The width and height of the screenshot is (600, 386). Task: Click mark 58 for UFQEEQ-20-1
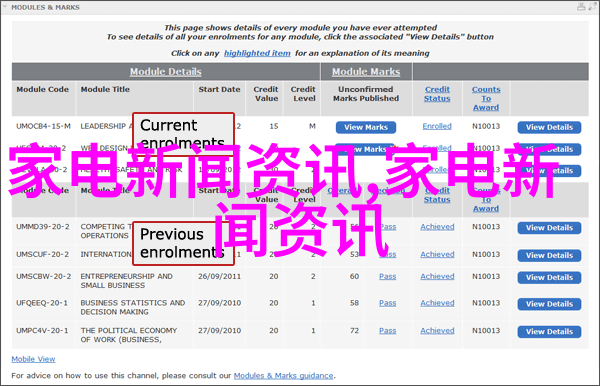[354, 303]
